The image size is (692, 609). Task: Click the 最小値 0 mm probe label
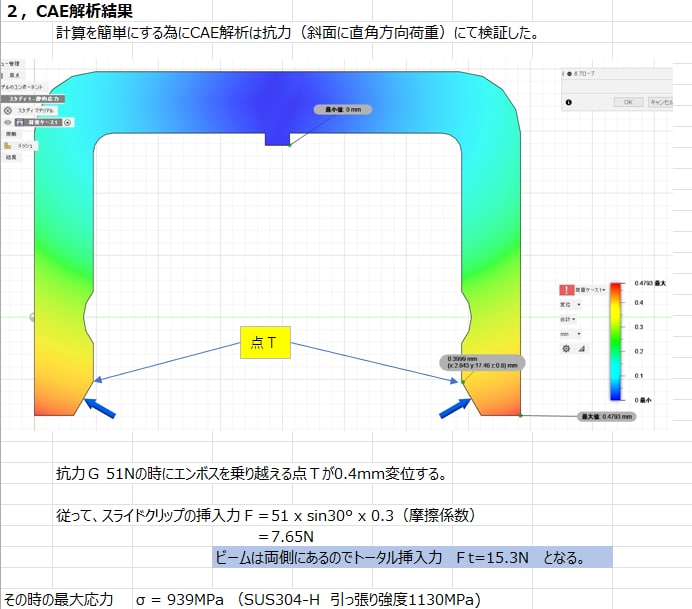pos(343,109)
